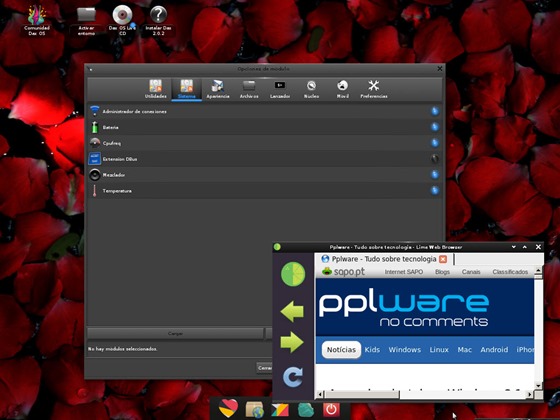The height and width of the screenshot is (420, 560).
Task: Select the Cpufreq row text
Action: 111,143
